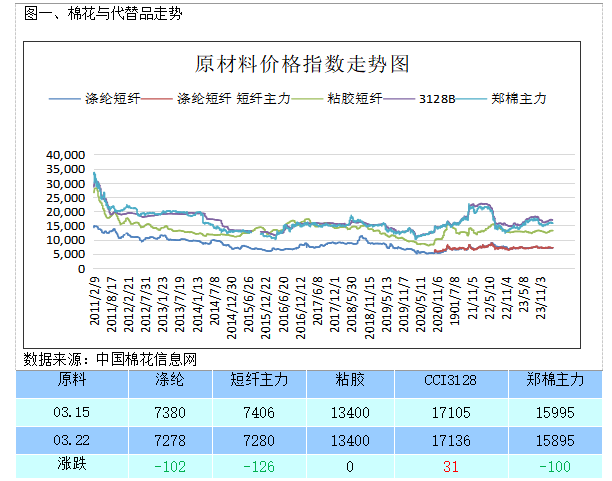The width and height of the screenshot is (612, 481).
Task: Click the 2014/1/13 x-axis date
Action: click(x=198, y=305)
